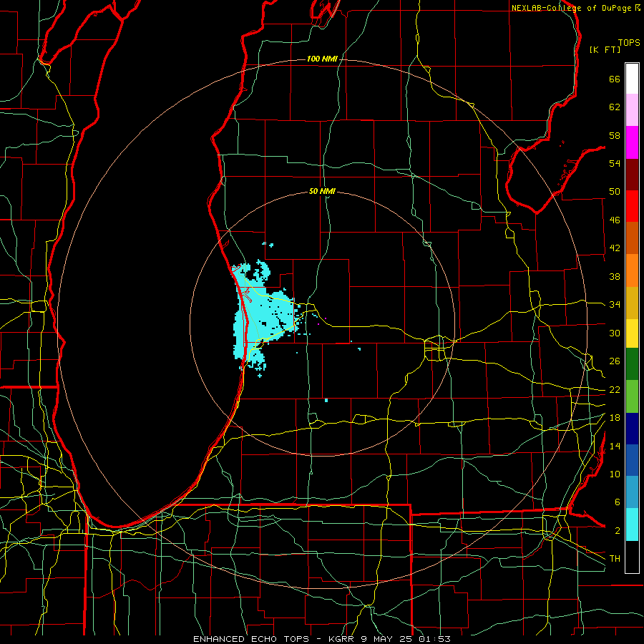Click the white swatch in the tops legend
The height and width of the screenshot is (644, 644).
[632, 79]
